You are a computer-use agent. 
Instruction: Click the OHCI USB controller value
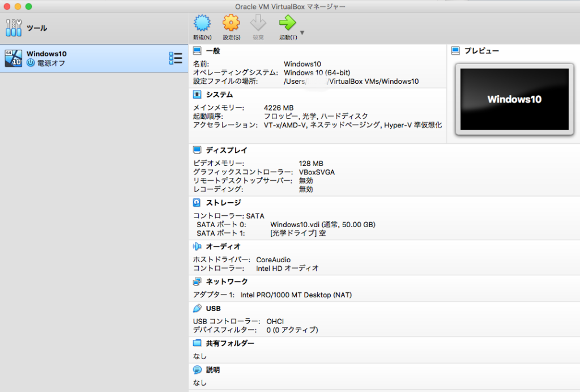tap(275, 321)
